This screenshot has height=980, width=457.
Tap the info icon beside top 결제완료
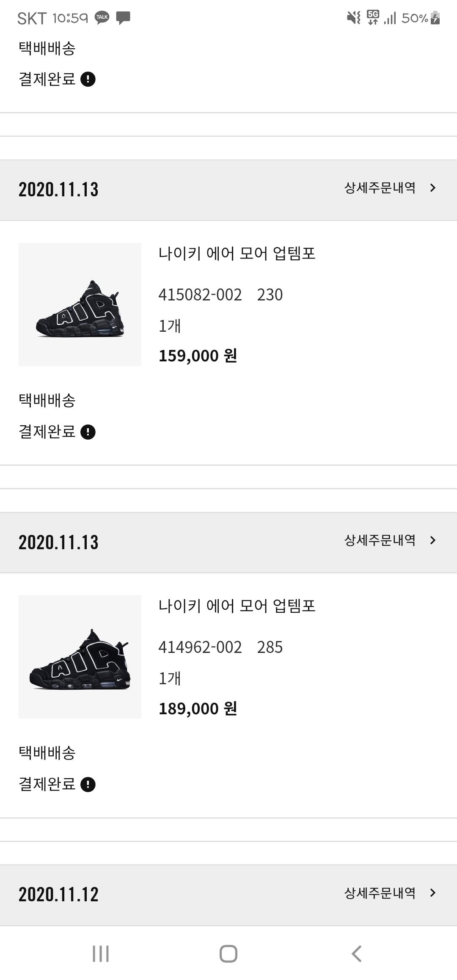pos(88,79)
